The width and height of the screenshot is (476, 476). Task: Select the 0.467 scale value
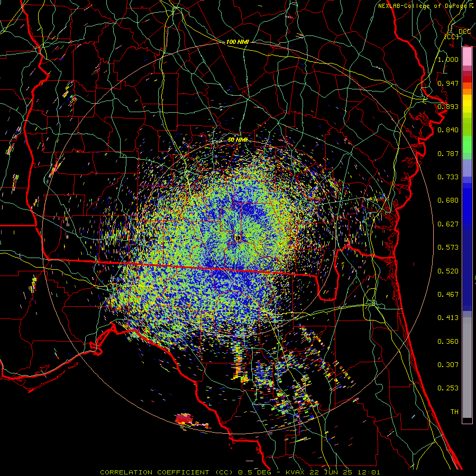448,295
